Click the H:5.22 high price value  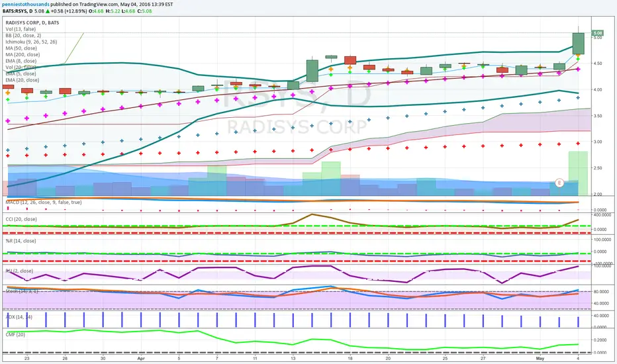tap(113, 11)
